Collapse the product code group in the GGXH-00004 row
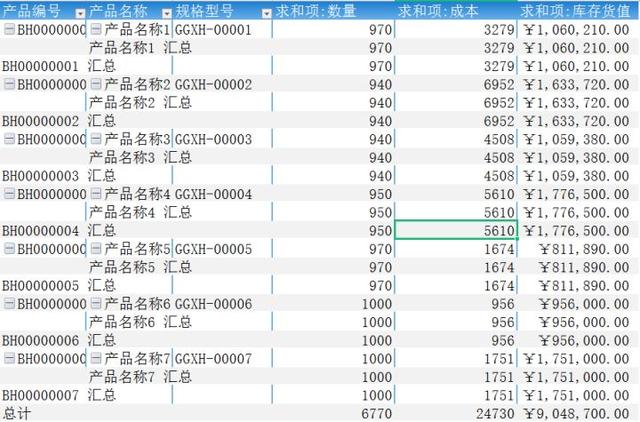This screenshot has width=640, height=422. 9,193
